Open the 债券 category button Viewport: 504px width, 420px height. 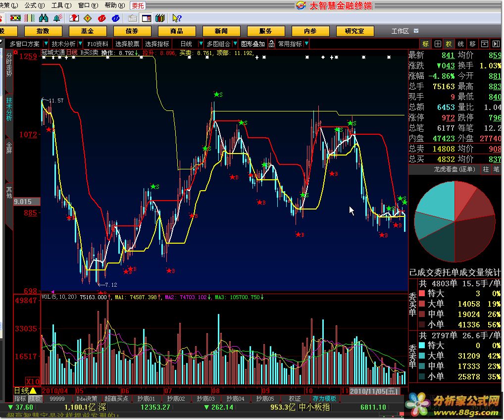132,31
